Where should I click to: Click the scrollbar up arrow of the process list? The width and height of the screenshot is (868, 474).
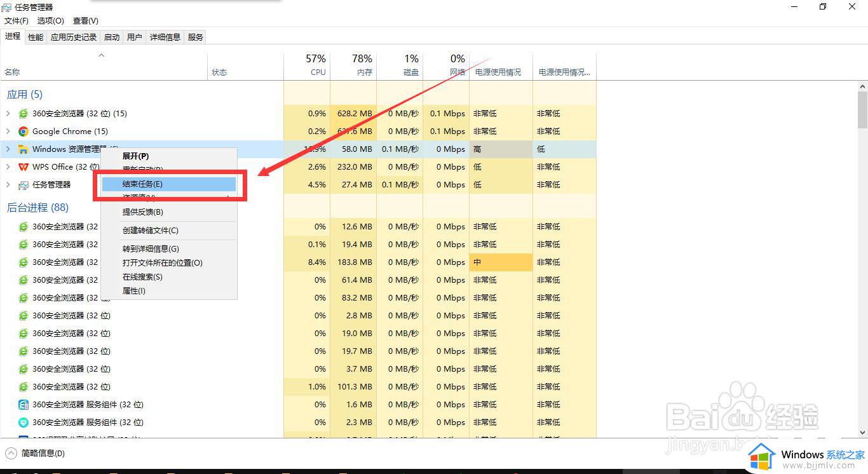(862, 86)
